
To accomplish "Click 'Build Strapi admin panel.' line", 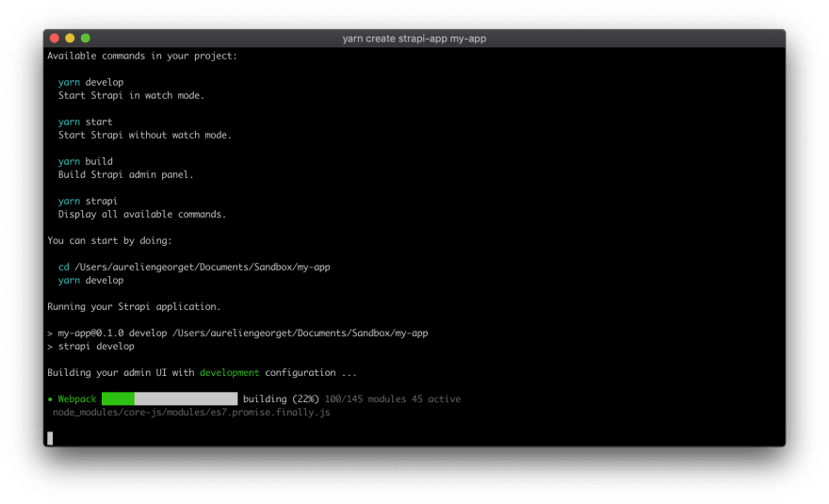I will pos(126,175).
